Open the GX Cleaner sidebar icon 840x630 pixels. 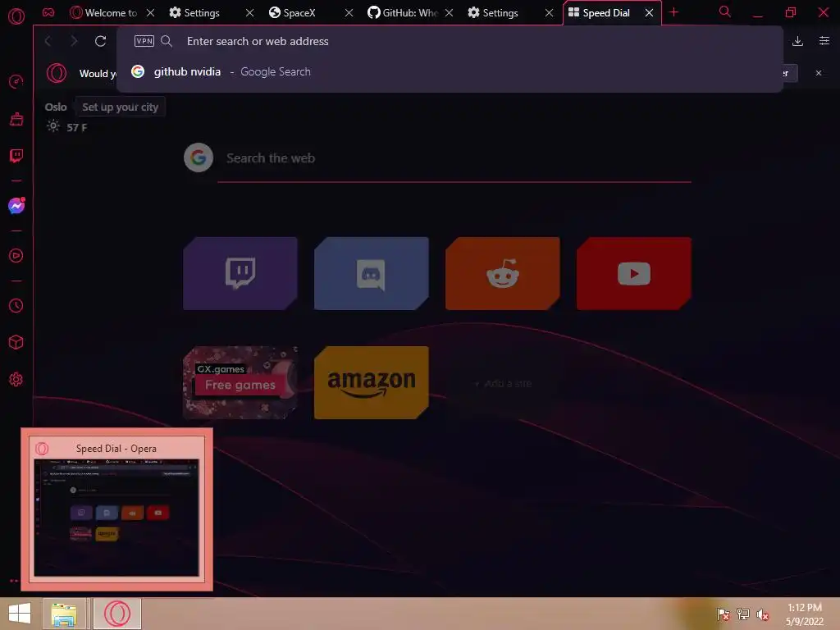[x=16, y=119]
